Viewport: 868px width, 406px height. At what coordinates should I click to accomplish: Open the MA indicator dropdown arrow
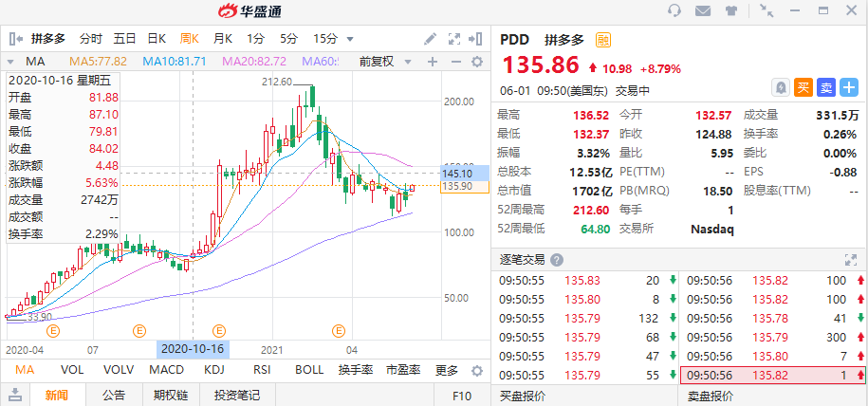(10, 62)
